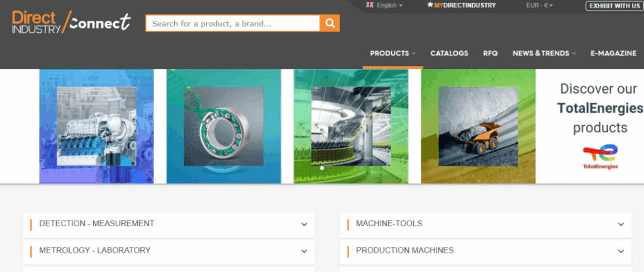The width and height of the screenshot is (644, 272).
Task: Go to the CATALOGS page
Action: (449, 53)
